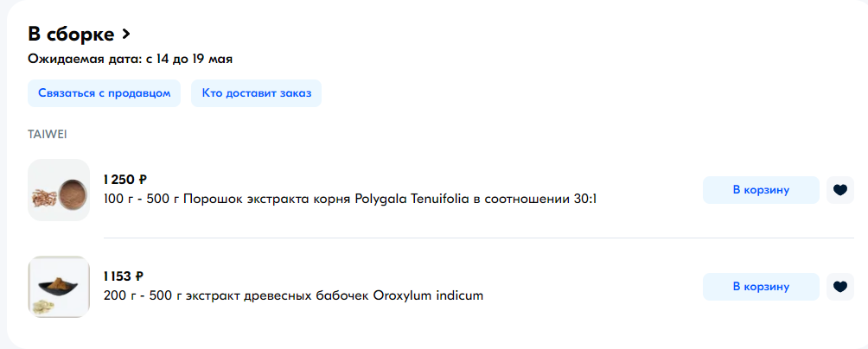This screenshot has height=349, width=868.
Task: Toggle favorite heart for Oroxylum indicum
Action: point(840,287)
